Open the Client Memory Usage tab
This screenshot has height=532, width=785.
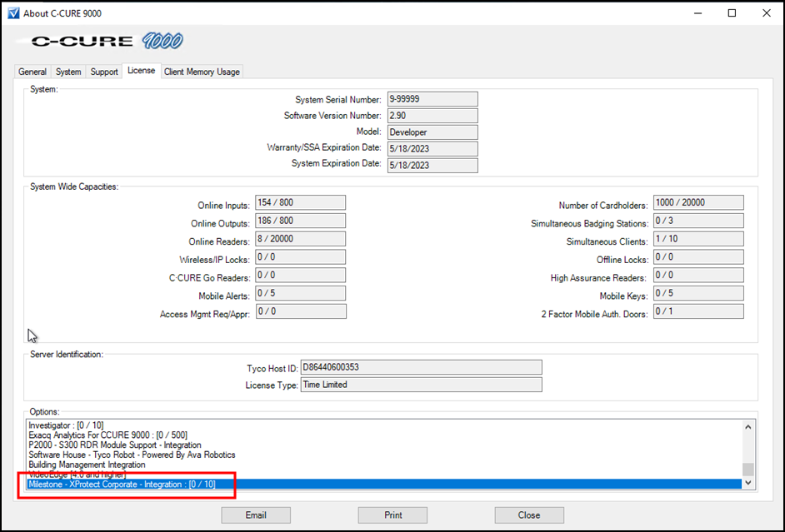click(202, 72)
